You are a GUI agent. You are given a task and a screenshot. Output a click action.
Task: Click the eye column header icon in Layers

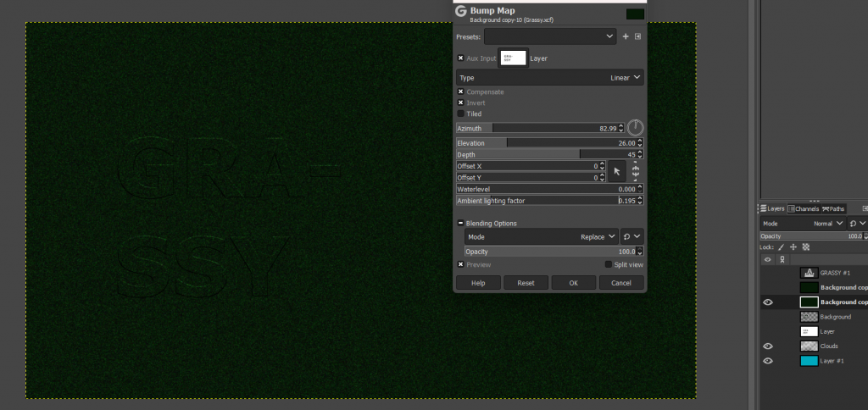[768, 259]
